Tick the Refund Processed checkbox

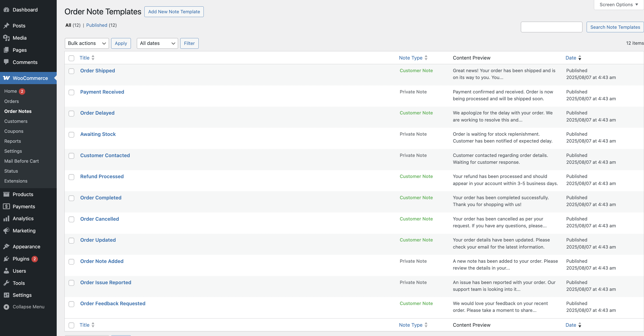72,177
